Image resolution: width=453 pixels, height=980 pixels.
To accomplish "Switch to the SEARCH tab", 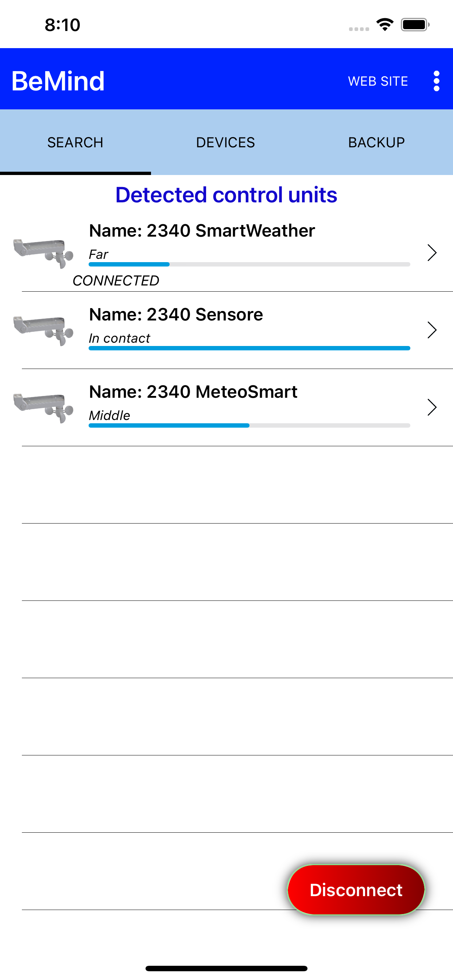I will [75, 142].
